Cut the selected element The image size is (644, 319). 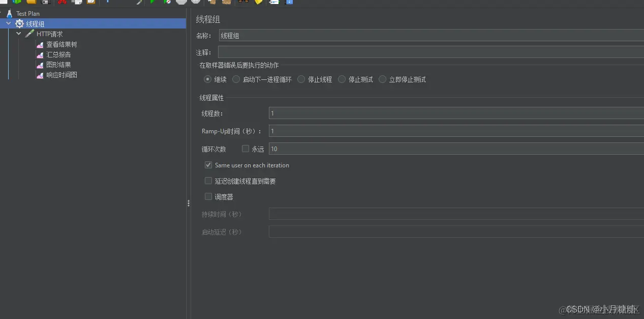62,3
